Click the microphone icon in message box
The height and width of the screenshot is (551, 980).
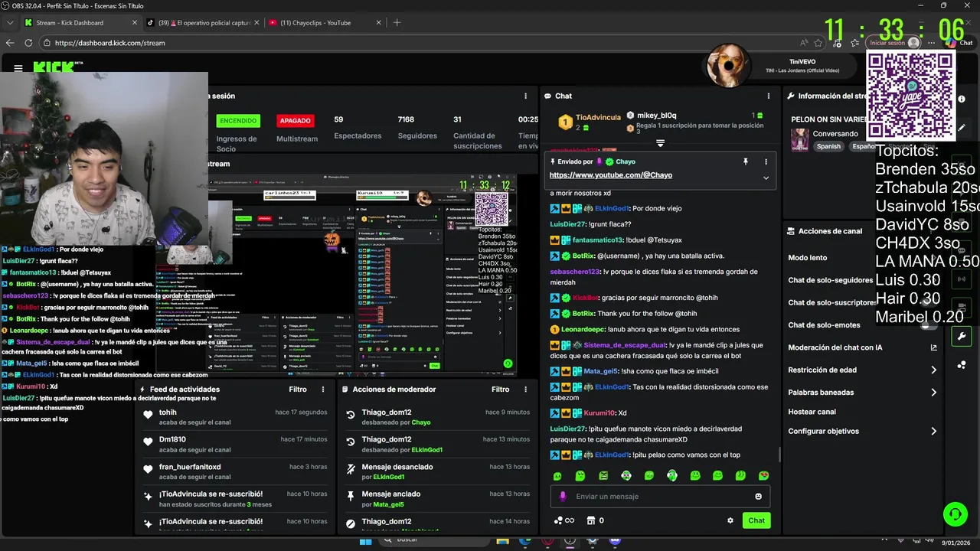pos(563,496)
